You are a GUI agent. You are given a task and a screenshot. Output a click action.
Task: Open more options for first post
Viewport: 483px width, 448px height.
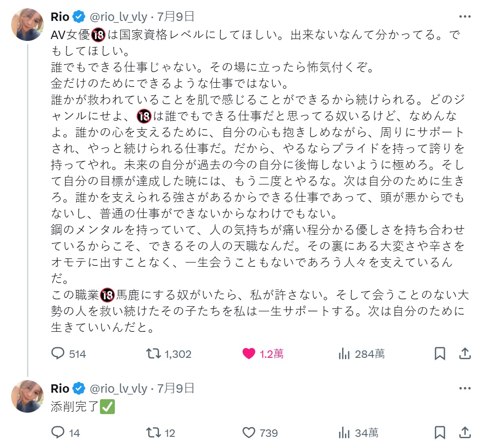(465, 17)
